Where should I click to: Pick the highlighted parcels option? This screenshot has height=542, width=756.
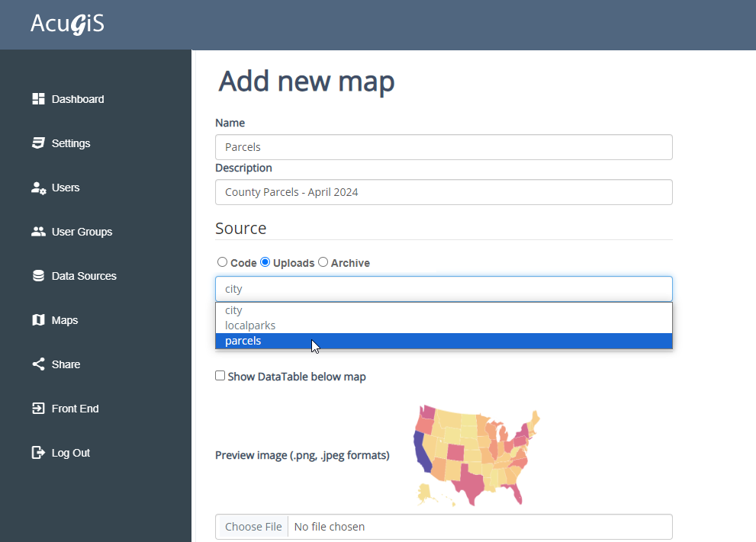click(443, 341)
